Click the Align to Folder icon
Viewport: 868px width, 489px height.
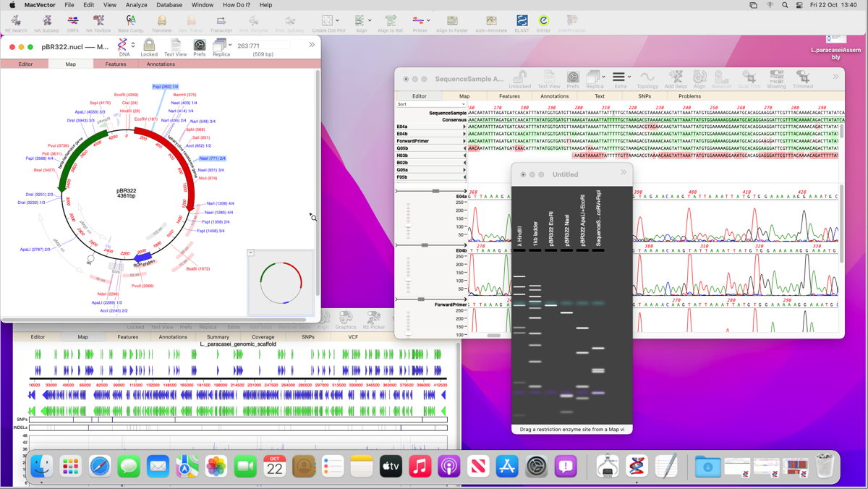pyautogui.click(x=452, y=23)
